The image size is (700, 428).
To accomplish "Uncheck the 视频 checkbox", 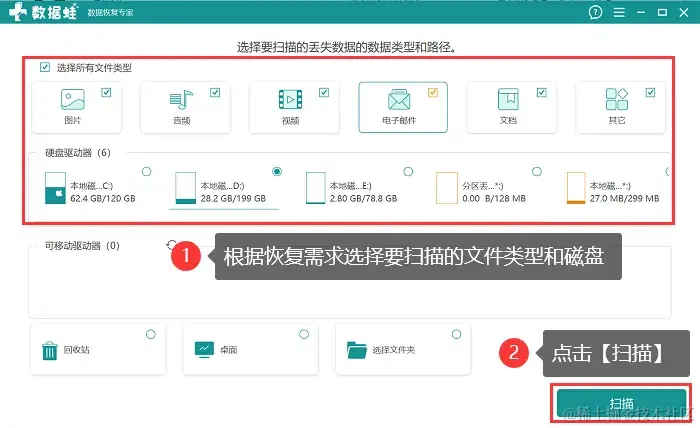I will (324, 92).
